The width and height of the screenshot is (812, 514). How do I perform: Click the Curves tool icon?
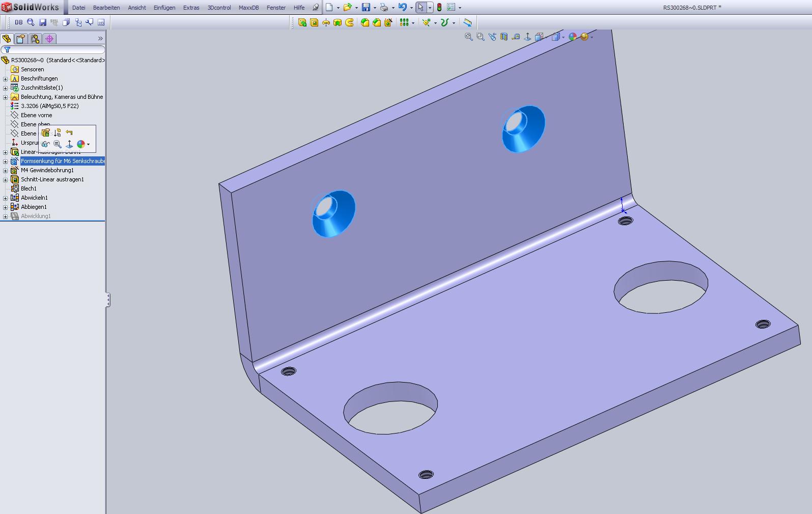(x=445, y=22)
